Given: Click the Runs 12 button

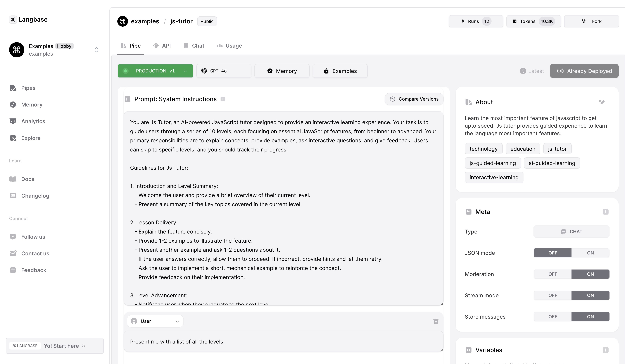Looking at the screenshot, I should [476, 21].
